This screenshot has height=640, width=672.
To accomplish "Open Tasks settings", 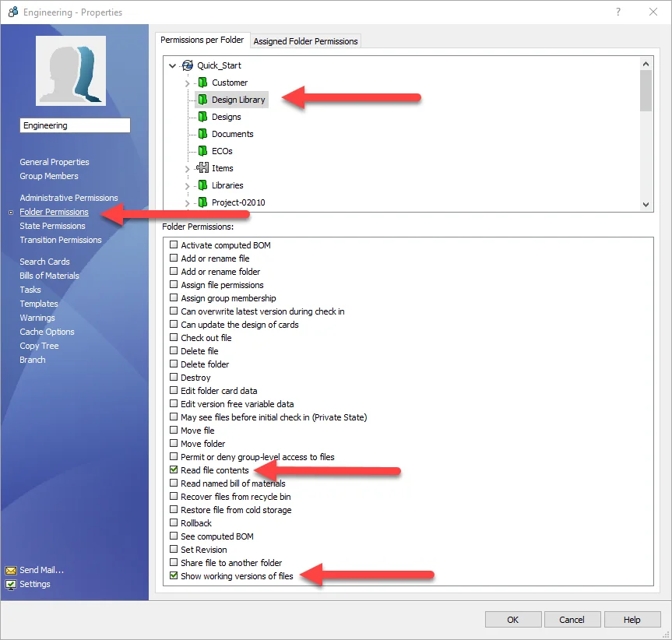I will click(x=30, y=290).
